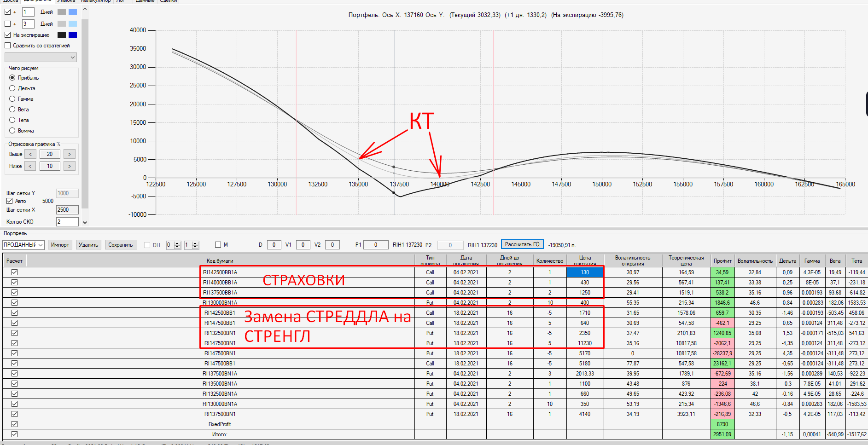Viewport: 868px width, 445px height.
Task: Increase the Ниже chart percentage with right arrow
Action: pos(70,166)
